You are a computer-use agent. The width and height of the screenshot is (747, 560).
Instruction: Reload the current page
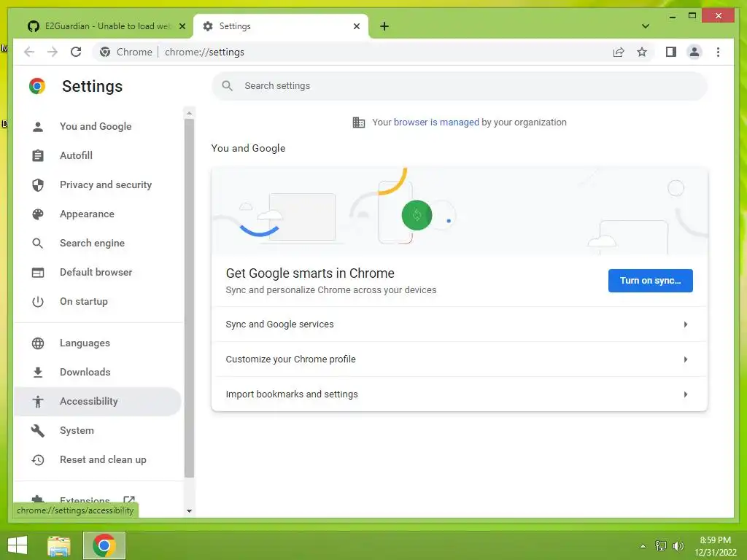pyautogui.click(x=76, y=52)
